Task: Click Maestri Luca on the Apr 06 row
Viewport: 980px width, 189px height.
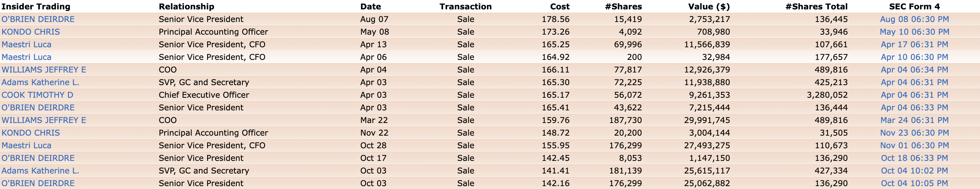Action: [26, 57]
